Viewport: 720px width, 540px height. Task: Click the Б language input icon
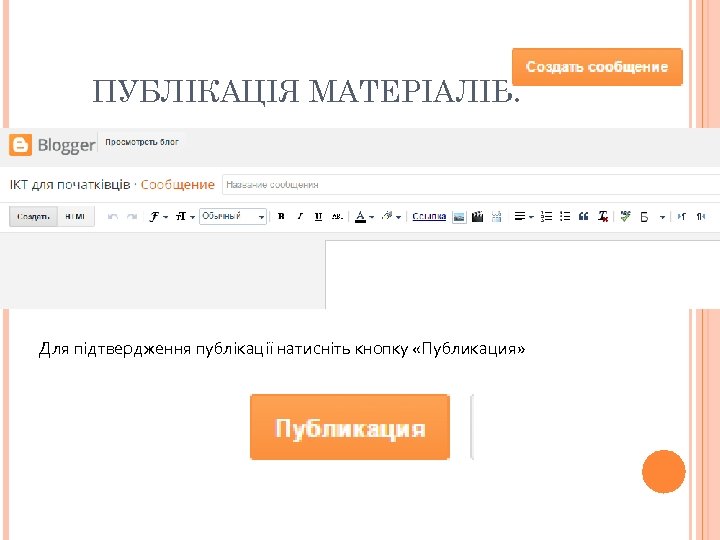coord(644,217)
